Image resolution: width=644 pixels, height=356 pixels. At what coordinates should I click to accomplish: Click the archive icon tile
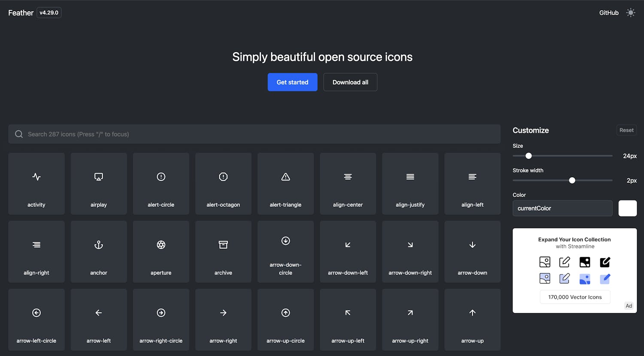click(x=223, y=252)
